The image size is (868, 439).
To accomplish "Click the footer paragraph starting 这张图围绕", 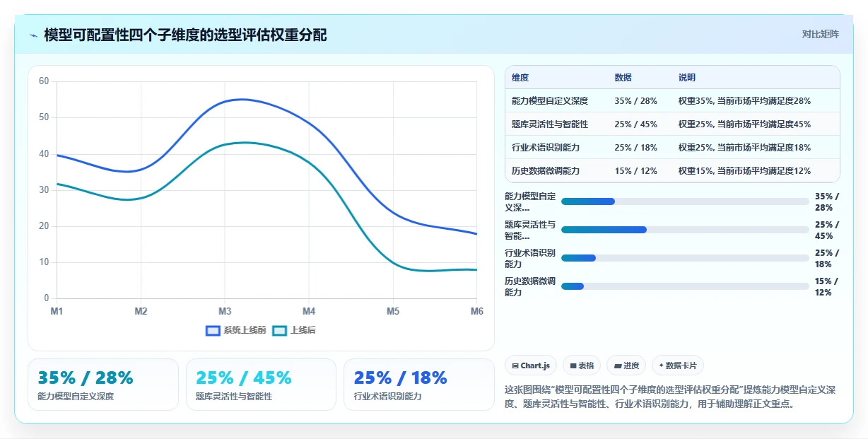I will pos(670,397).
